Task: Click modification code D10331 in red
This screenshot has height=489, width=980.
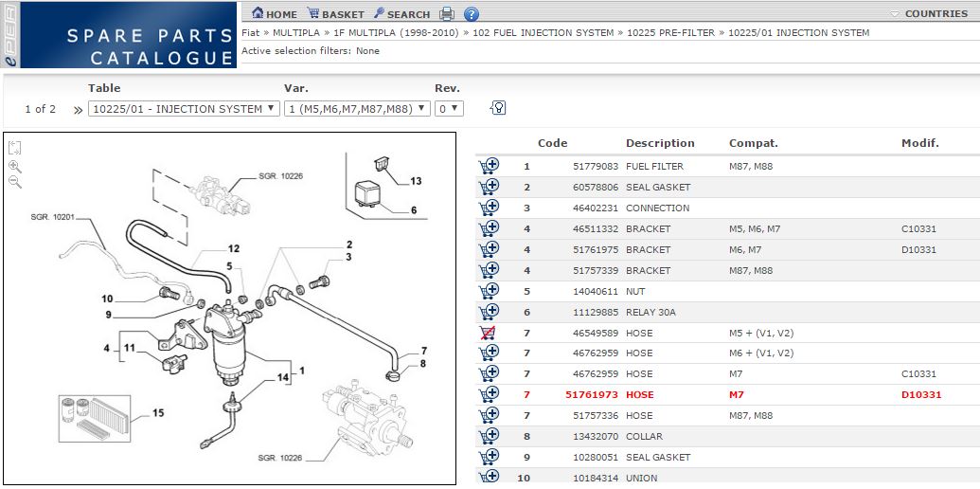Action: (x=921, y=394)
